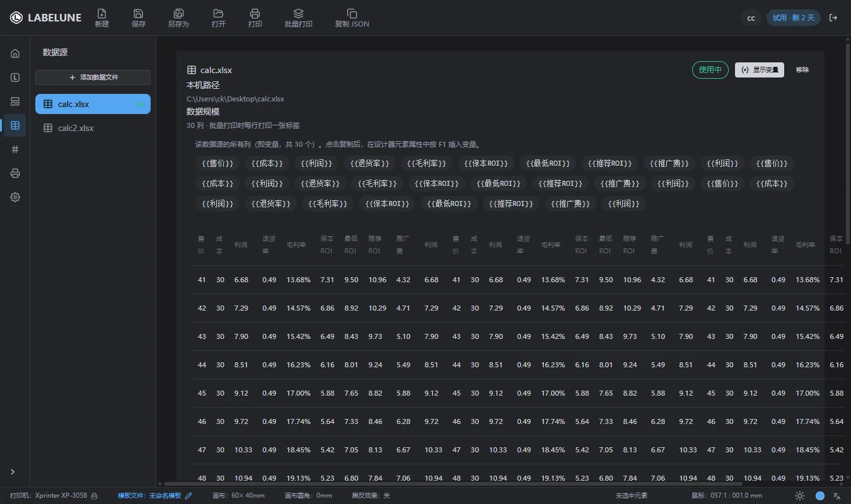851x504 pixels.
Task: Click the 添加数据文件 button
Action: point(93,77)
